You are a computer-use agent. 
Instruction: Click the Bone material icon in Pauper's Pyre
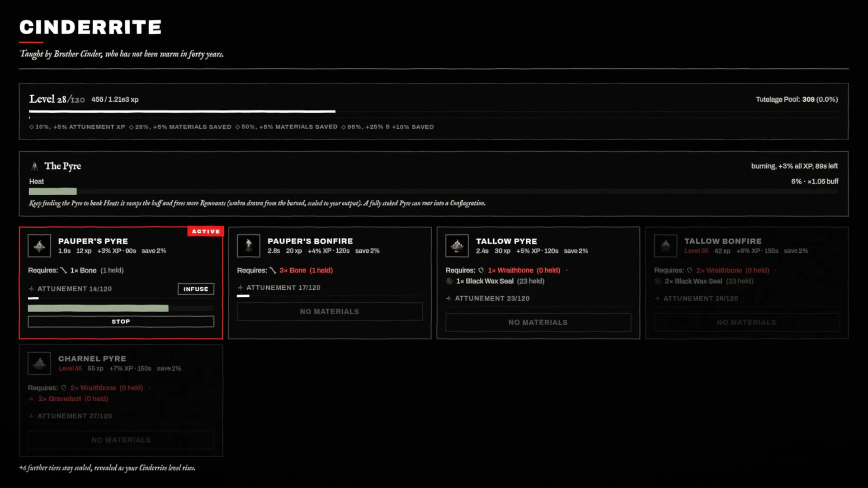tap(63, 270)
